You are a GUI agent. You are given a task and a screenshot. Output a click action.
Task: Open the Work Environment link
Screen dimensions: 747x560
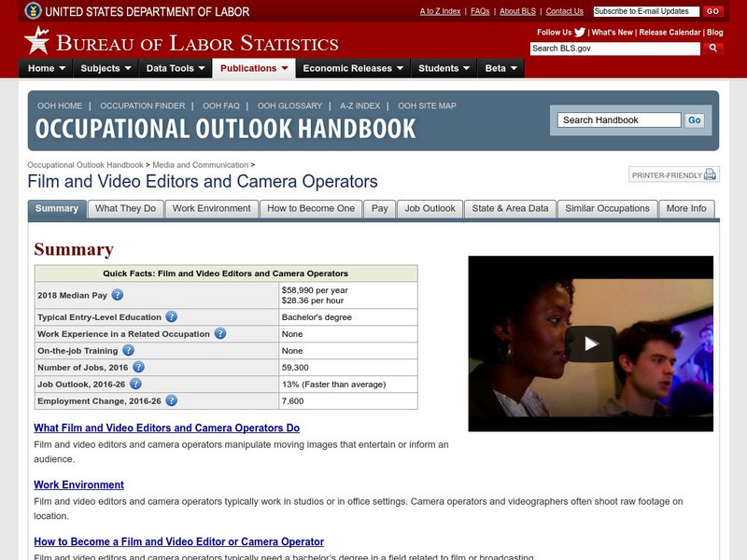pyautogui.click(x=78, y=485)
